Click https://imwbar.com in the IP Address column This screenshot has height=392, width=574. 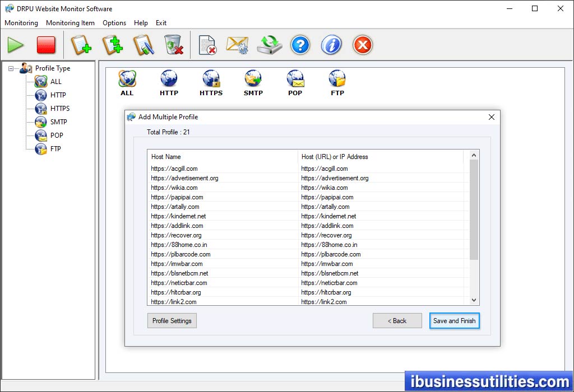(327, 264)
